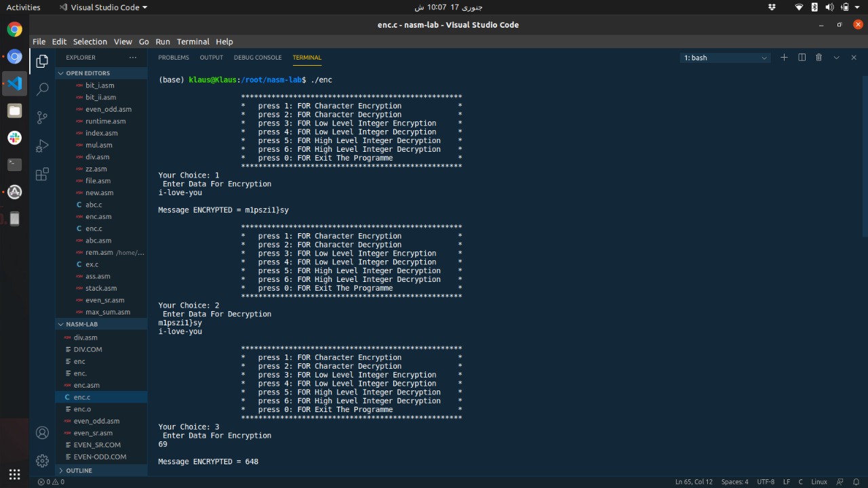
Task: Kill the terminal using the trash icon
Action: coord(818,58)
